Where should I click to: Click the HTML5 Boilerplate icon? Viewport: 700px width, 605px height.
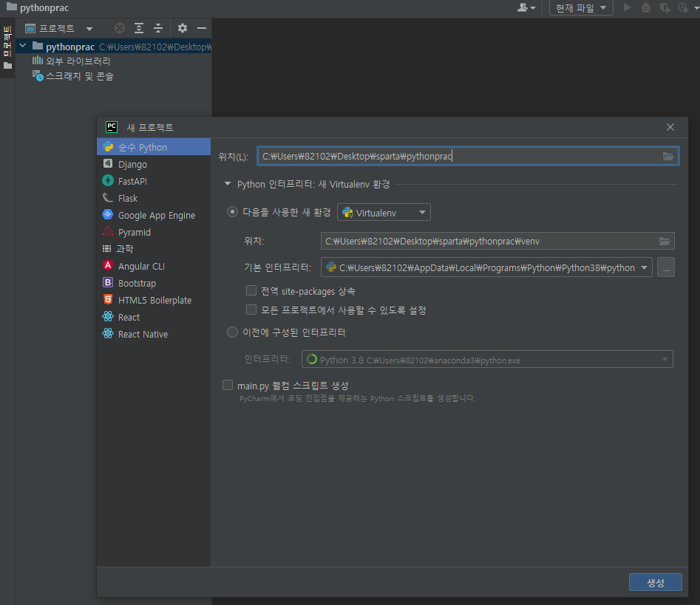point(108,299)
